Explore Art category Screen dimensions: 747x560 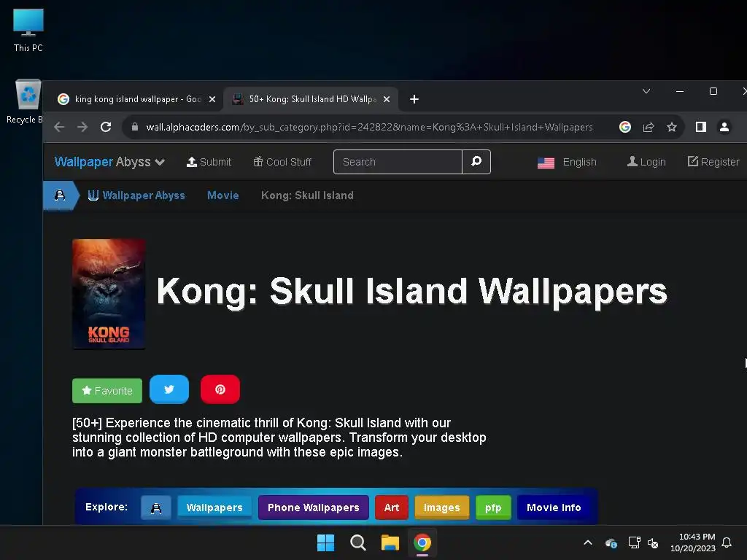click(x=392, y=507)
